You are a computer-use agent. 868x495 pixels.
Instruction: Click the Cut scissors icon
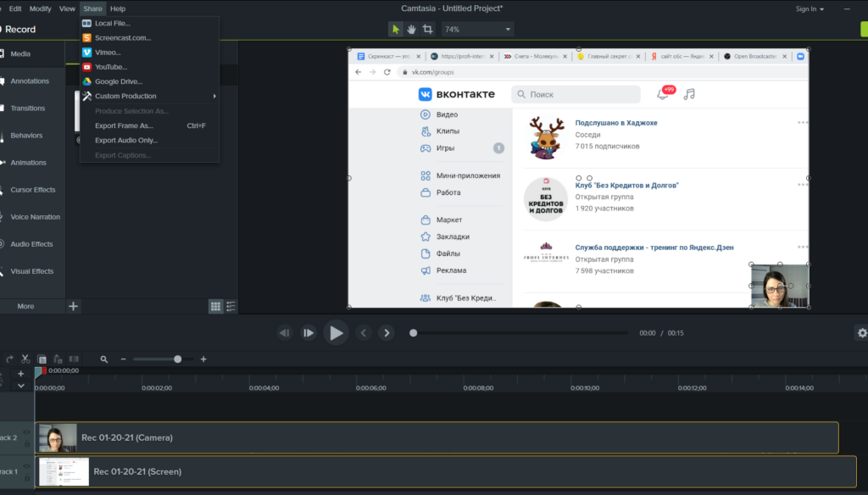click(x=25, y=359)
